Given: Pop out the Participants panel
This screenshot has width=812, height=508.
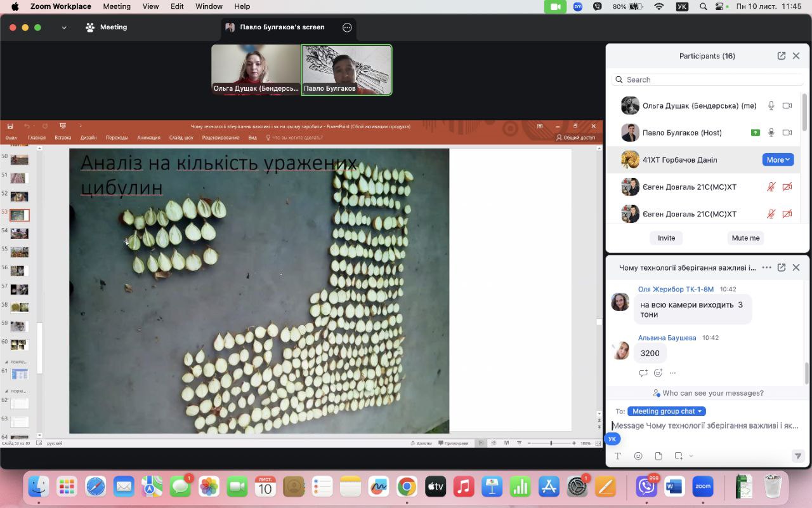Looking at the screenshot, I should click(782, 56).
